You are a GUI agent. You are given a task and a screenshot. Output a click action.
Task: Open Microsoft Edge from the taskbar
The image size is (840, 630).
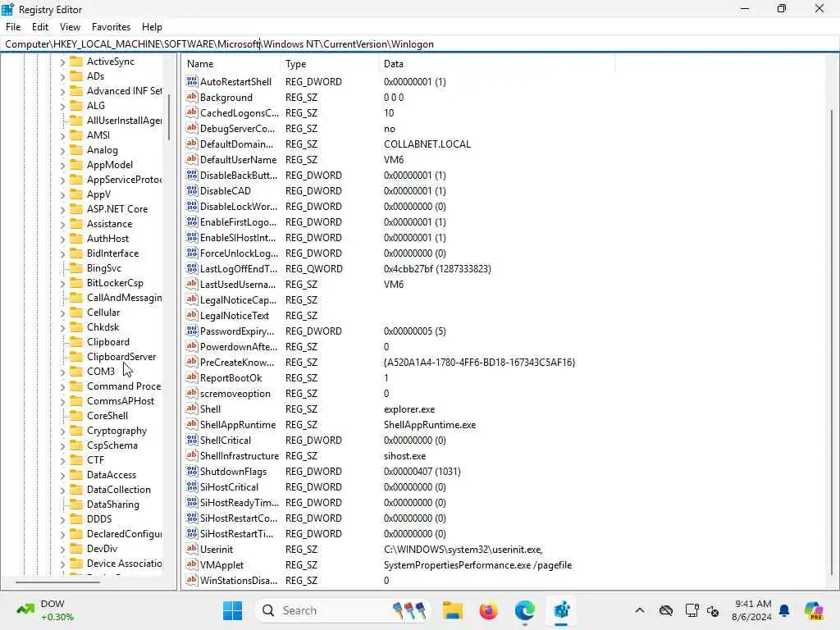click(x=525, y=610)
